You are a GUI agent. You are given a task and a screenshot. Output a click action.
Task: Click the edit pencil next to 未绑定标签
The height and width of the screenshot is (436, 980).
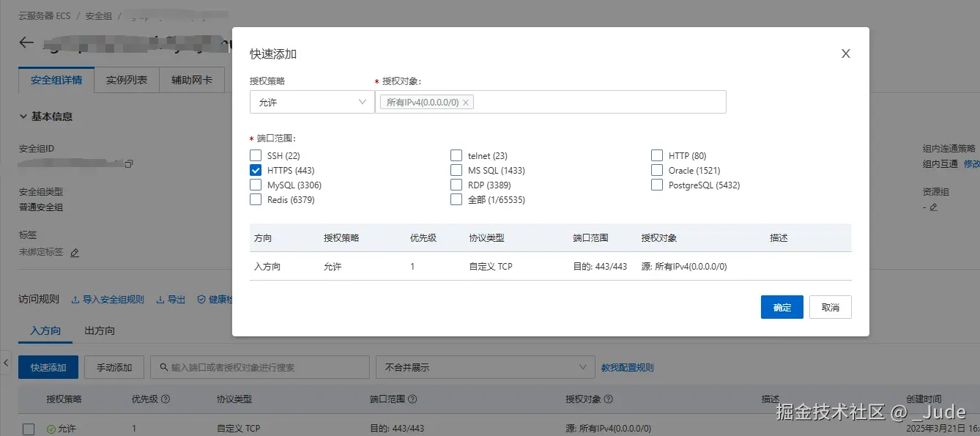coord(75,252)
